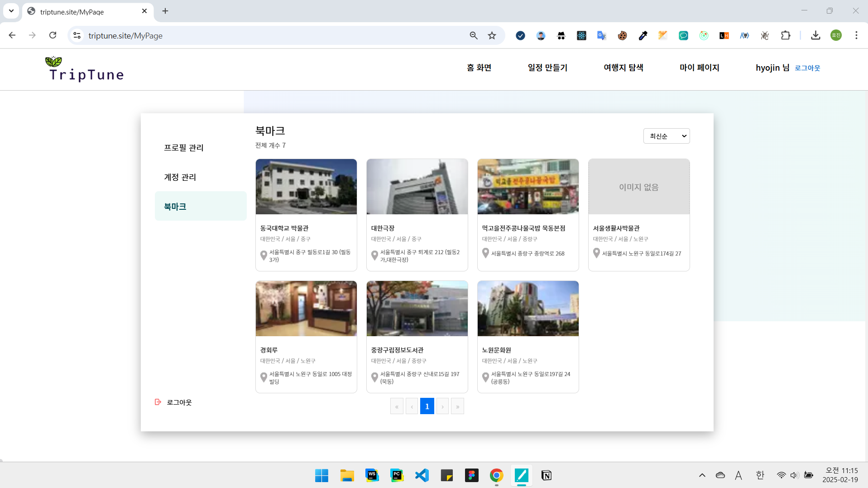Open the 일정 만들기 menu item
This screenshot has height=488, width=868.
tap(547, 68)
